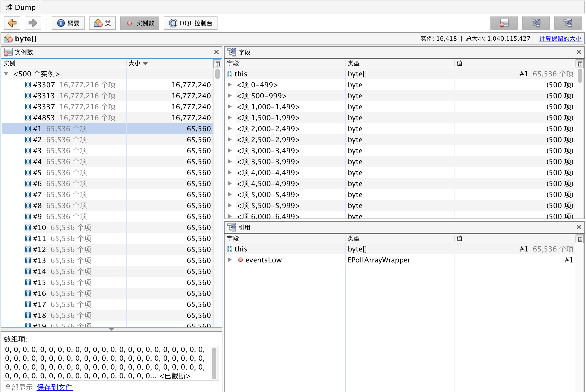Expand the <项 0-499> field group
Screen dimensions: 586x392
click(230, 85)
